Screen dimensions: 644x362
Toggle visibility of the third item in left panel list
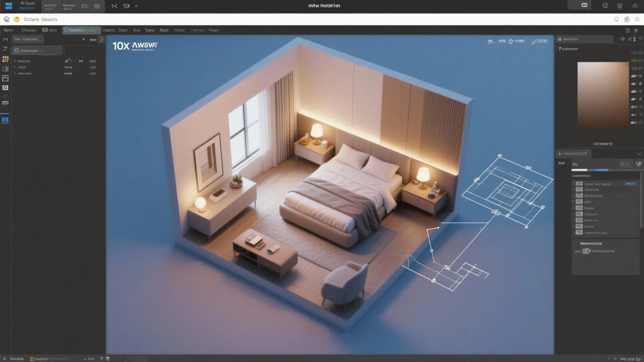point(15,73)
